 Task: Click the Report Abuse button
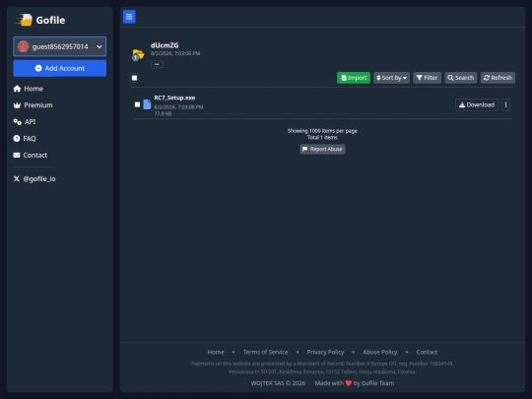coord(322,149)
